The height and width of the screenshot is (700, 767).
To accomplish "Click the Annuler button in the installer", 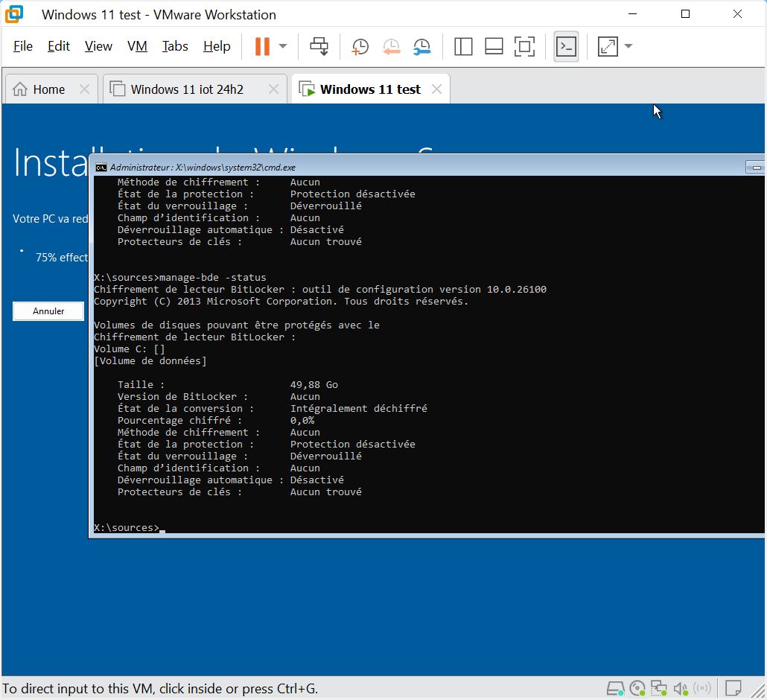I will pyautogui.click(x=48, y=311).
